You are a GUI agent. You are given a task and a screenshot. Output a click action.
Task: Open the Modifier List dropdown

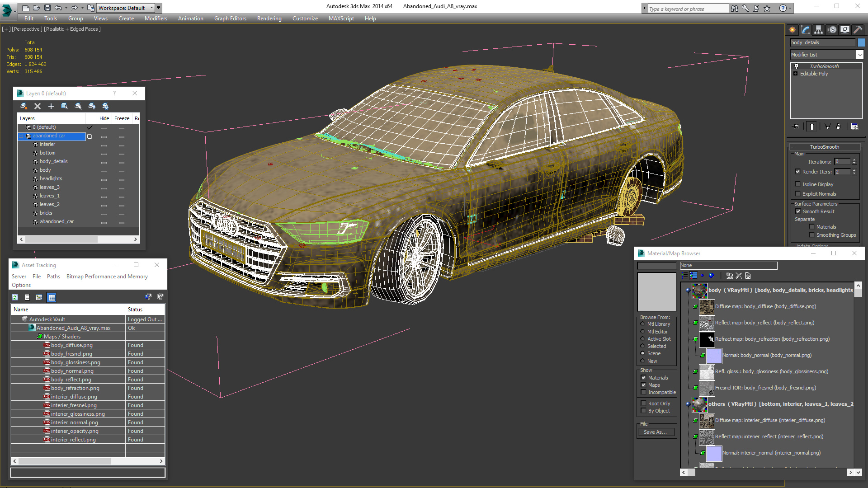tap(859, 55)
